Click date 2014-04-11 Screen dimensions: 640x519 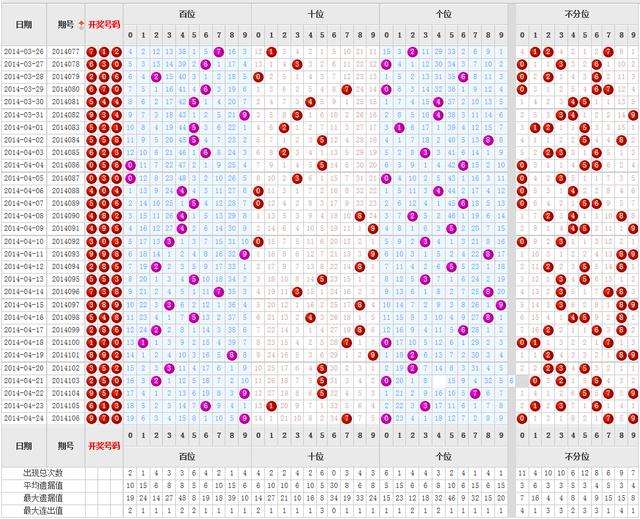click(x=24, y=254)
